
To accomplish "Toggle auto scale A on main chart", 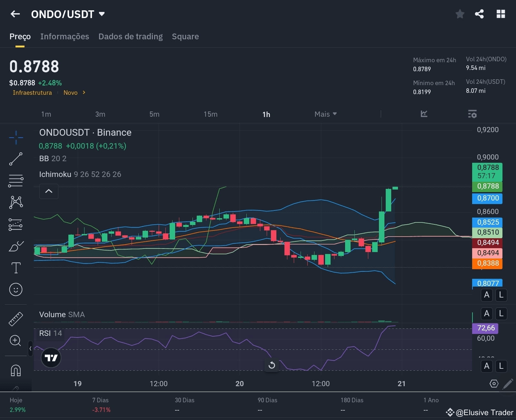I will [x=487, y=295].
